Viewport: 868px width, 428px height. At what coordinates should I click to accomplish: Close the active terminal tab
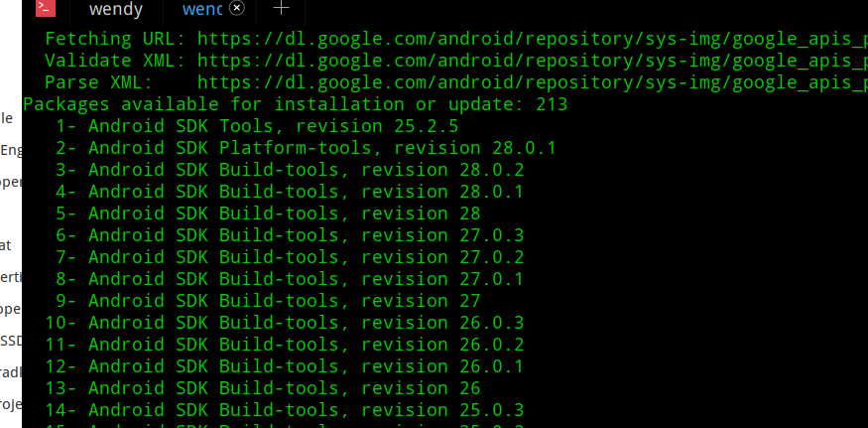coord(237,8)
